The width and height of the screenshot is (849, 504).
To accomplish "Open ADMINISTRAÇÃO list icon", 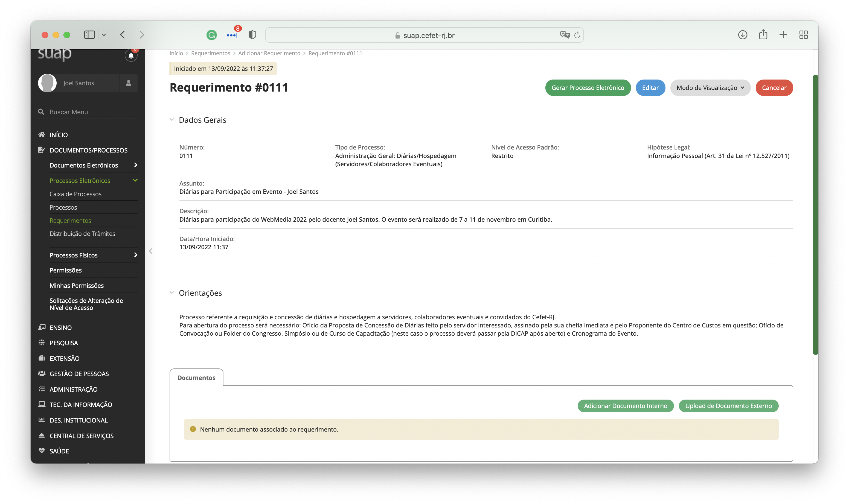I will 42,389.
